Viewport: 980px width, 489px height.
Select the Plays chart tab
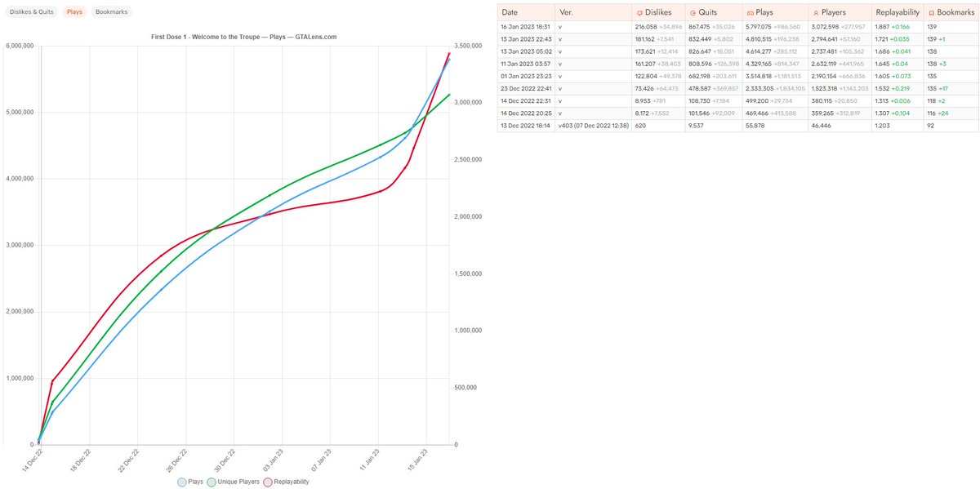coord(74,12)
